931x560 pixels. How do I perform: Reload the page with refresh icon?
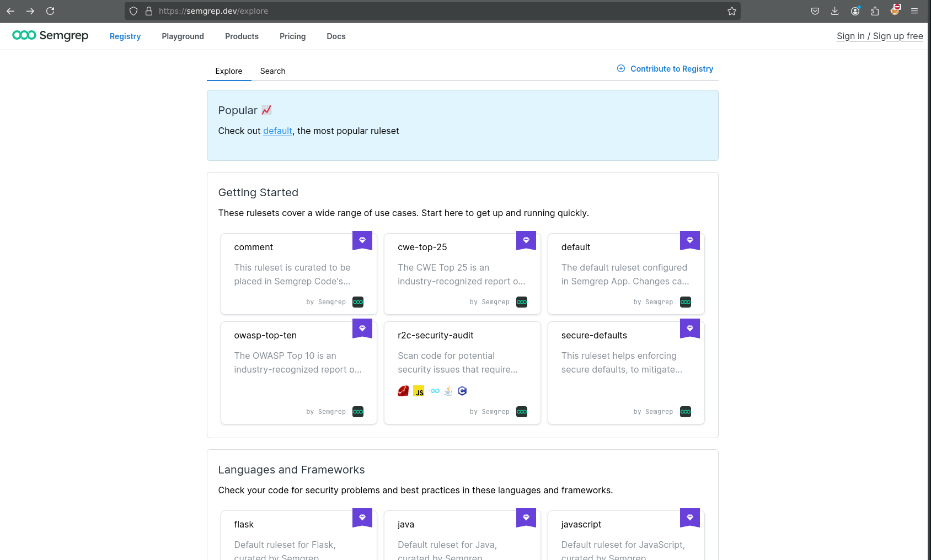(50, 11)
